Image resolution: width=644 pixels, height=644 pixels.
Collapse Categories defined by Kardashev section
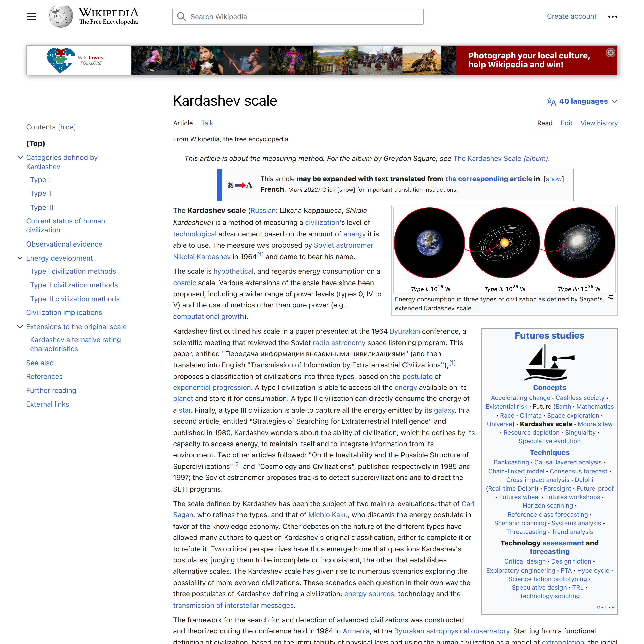click(x=20, y=157)
